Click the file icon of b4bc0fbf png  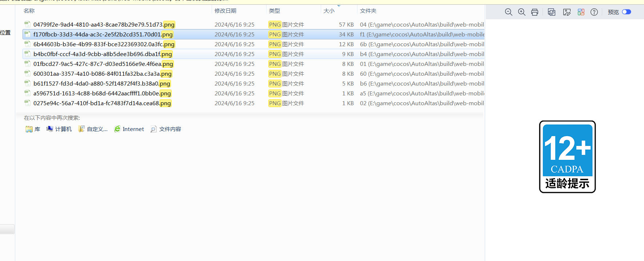27,54
